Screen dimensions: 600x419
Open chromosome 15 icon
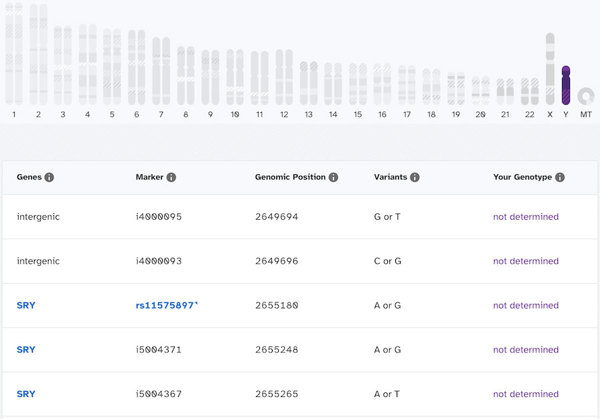click(358, 84)
